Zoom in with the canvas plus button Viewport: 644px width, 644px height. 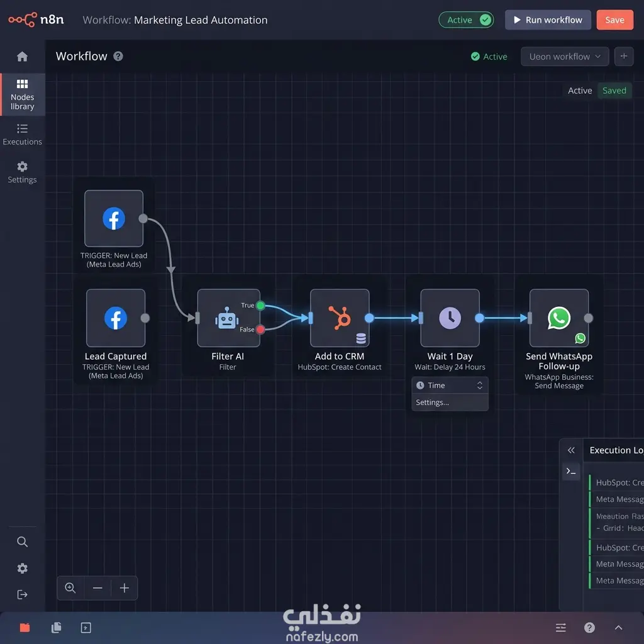pos(124,588)
